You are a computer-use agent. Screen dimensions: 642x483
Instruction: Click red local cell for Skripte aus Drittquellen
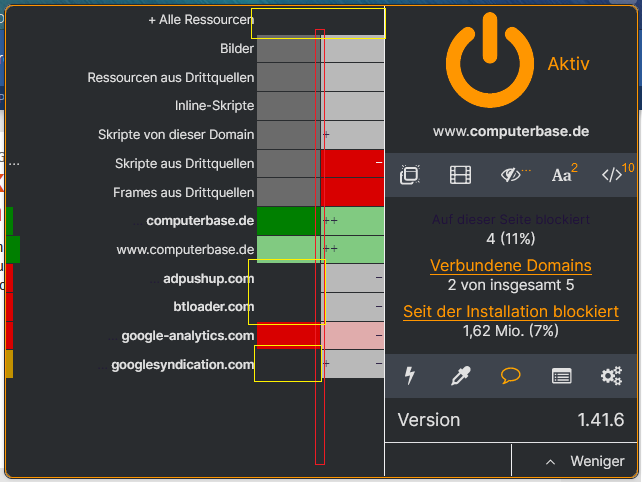(353, 163)
